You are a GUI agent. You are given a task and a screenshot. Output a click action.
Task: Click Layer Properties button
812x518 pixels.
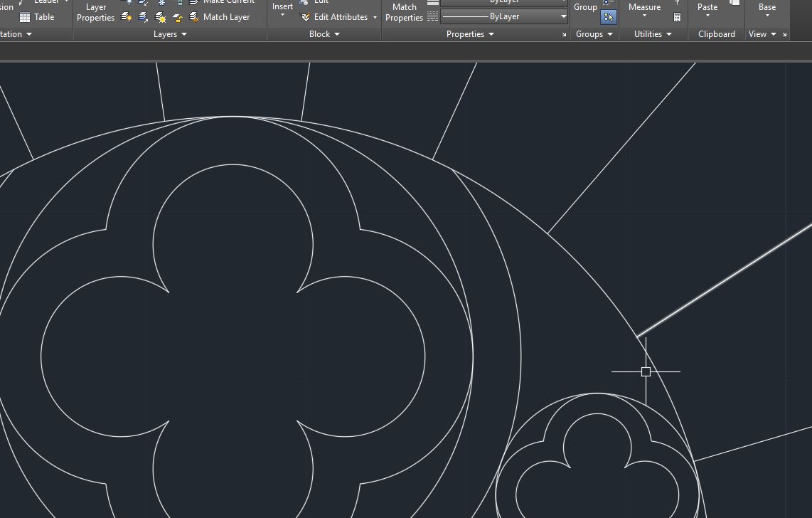(x=96, y=12)
